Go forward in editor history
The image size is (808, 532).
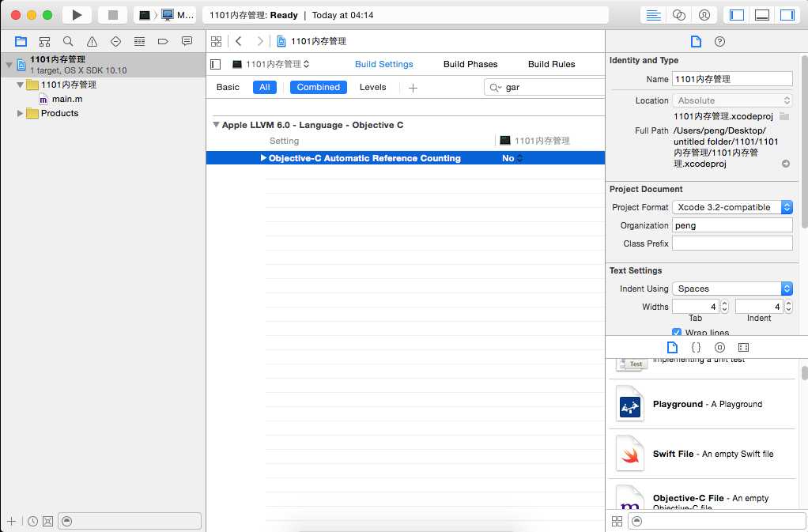point(260,41)
